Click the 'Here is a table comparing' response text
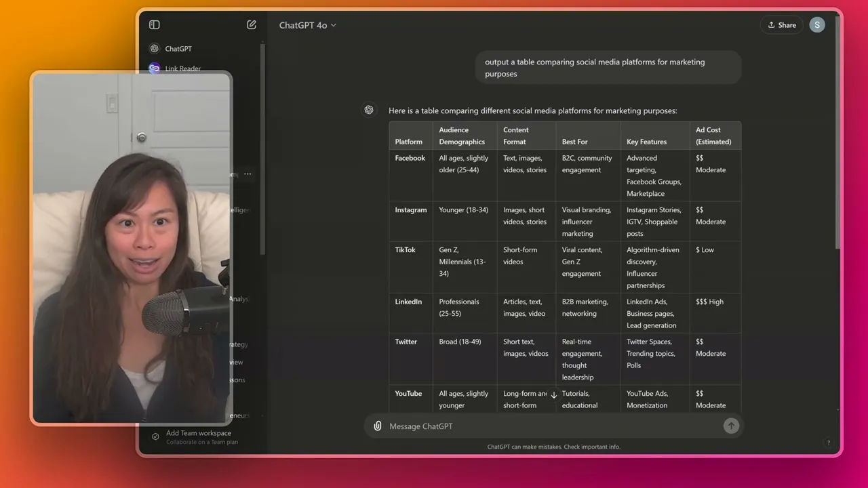The image size is (868, 488). [x=532, y=110]
